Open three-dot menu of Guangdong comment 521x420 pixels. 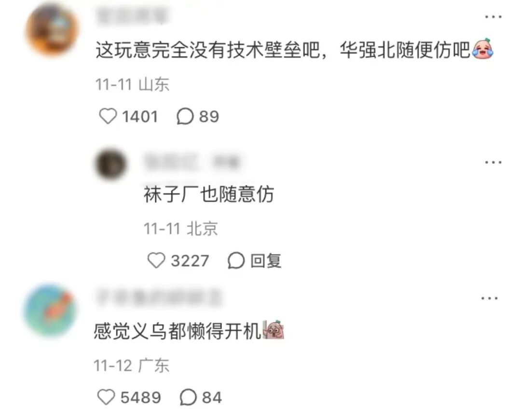point(490,298)
